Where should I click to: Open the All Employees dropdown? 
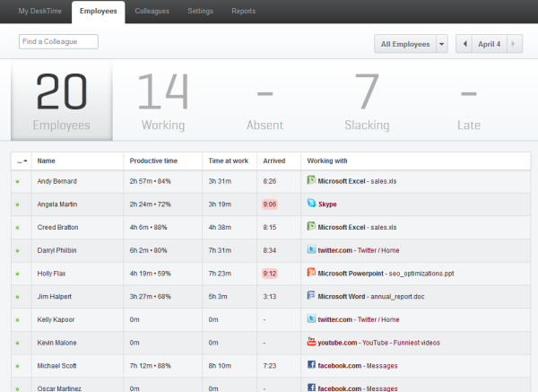click(411, 44)
